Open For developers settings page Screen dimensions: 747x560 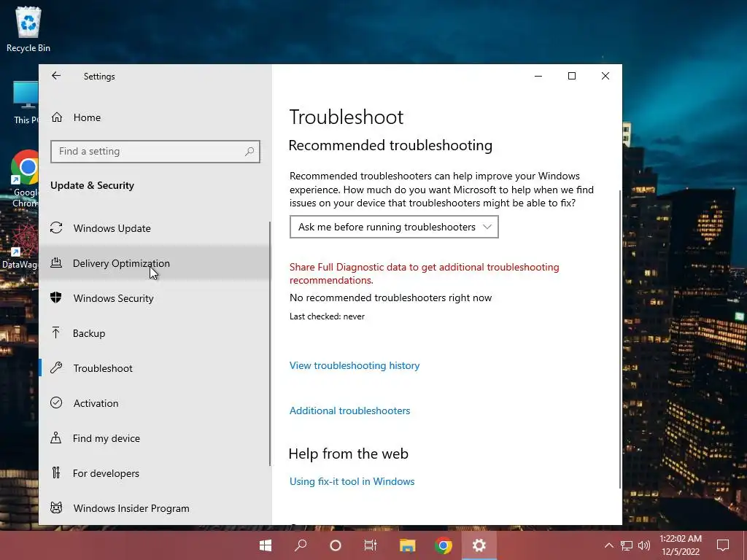pos(155,473)
